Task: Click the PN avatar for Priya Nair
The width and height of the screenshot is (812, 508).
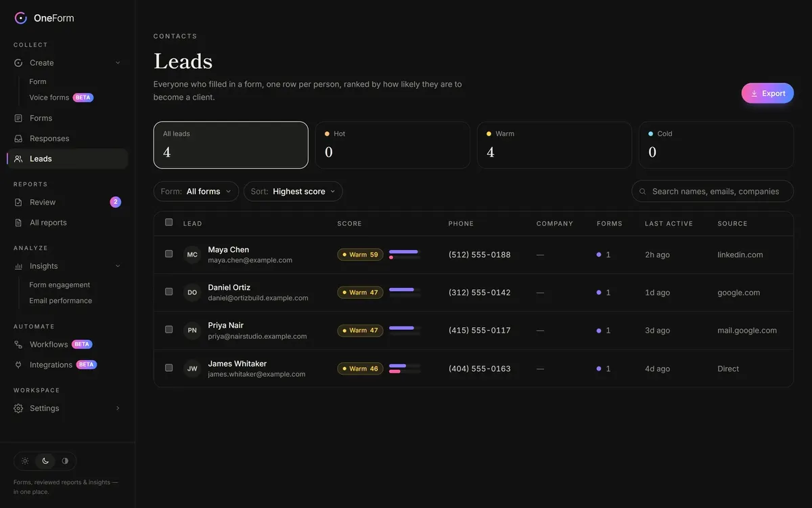Action: (192, 331)
